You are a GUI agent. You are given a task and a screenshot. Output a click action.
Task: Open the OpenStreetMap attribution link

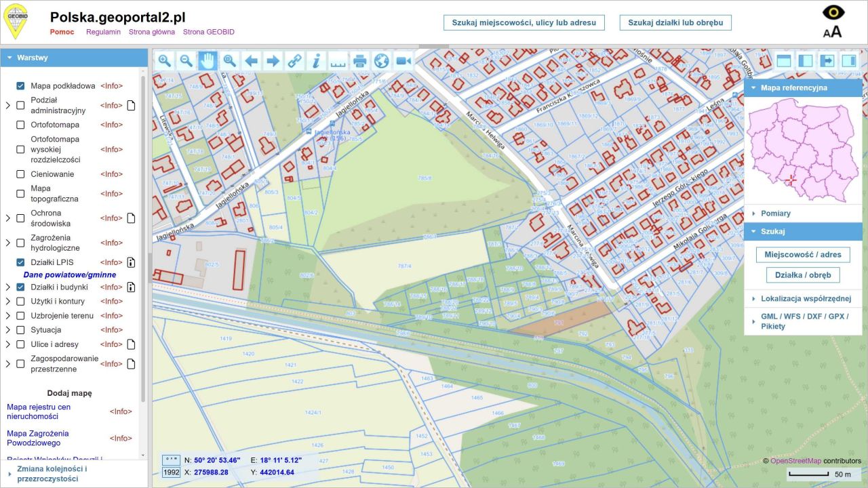point(795,461)
